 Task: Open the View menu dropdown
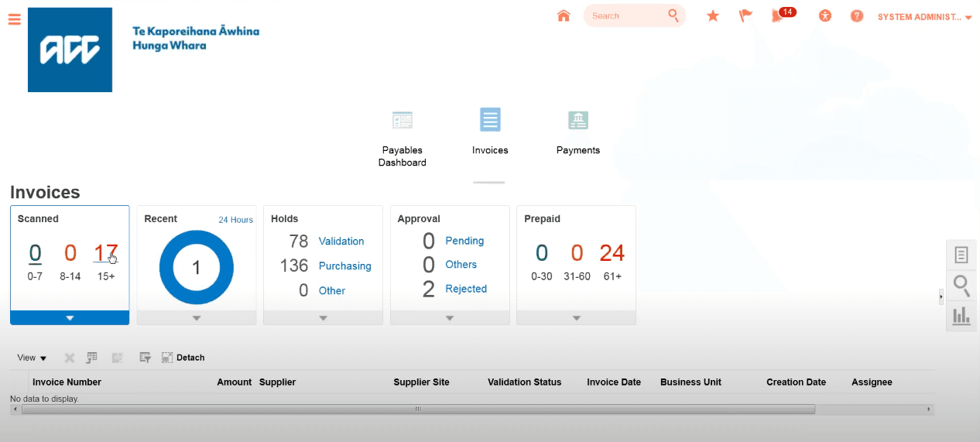(x=32, y=358)
